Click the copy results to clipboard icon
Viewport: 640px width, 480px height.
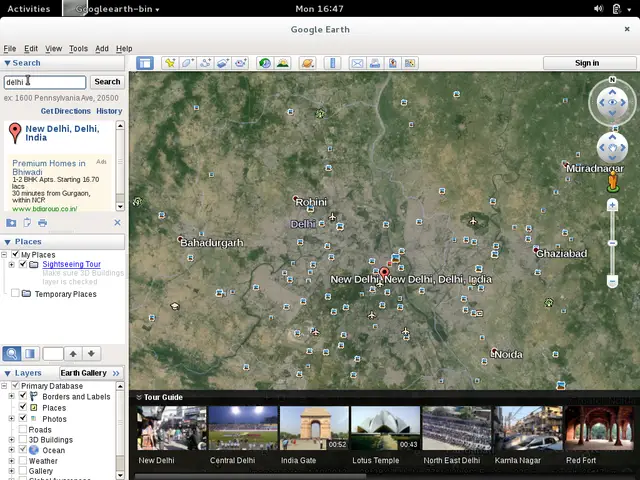point(27,223)
